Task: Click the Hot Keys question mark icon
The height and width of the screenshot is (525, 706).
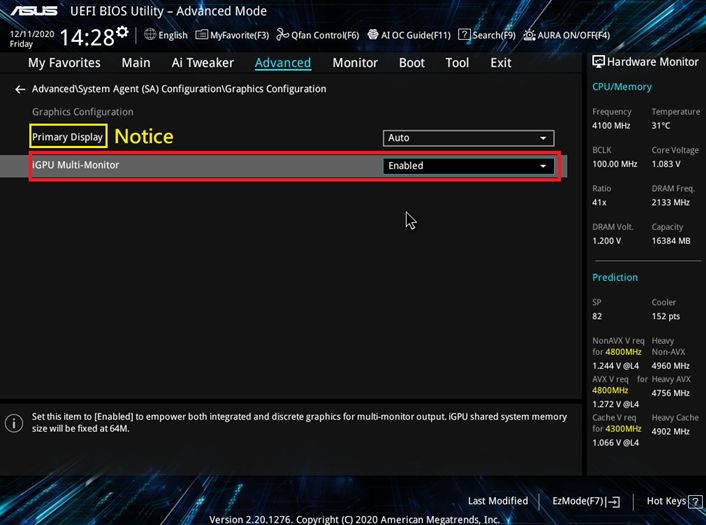Action: click(695, 501)
